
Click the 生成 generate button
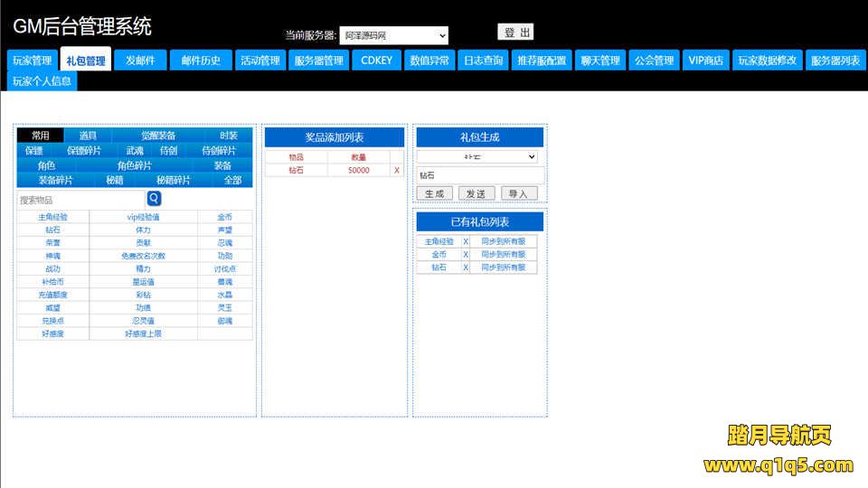pos(434,193)
